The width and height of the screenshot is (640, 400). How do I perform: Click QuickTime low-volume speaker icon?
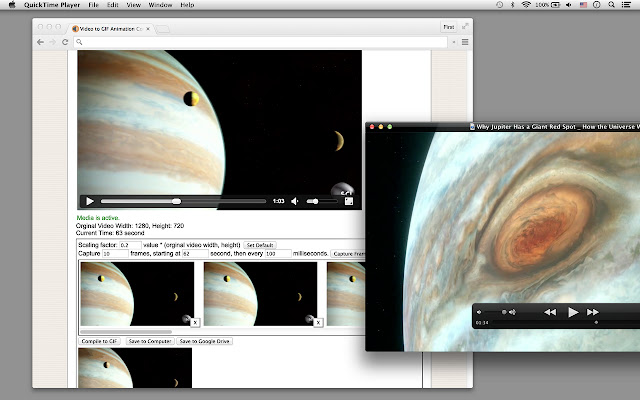[x=479, y=312]
